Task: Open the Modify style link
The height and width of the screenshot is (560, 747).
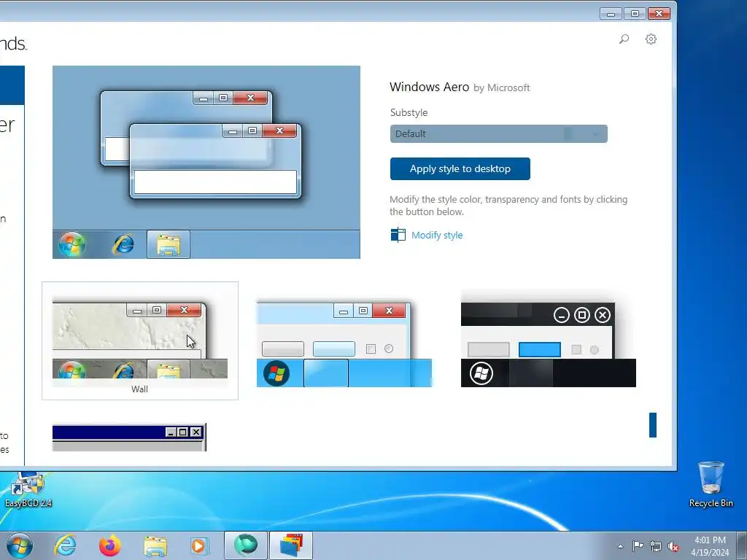Action: [x=437, y=236]
